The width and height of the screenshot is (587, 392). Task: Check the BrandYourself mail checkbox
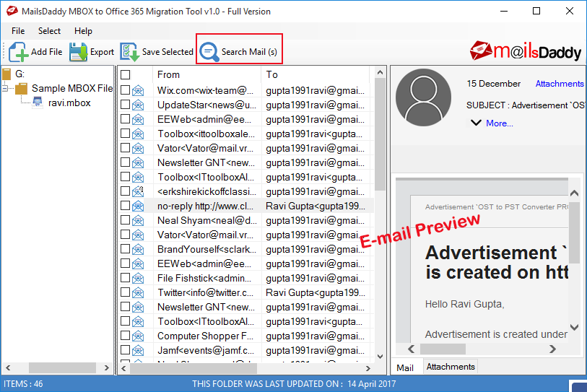tap(126, 248)
